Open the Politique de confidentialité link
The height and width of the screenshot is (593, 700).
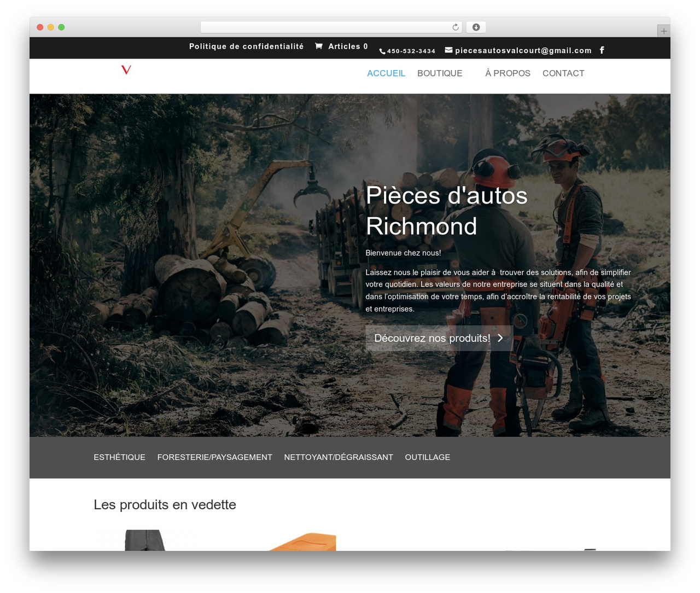pos(246,46)
